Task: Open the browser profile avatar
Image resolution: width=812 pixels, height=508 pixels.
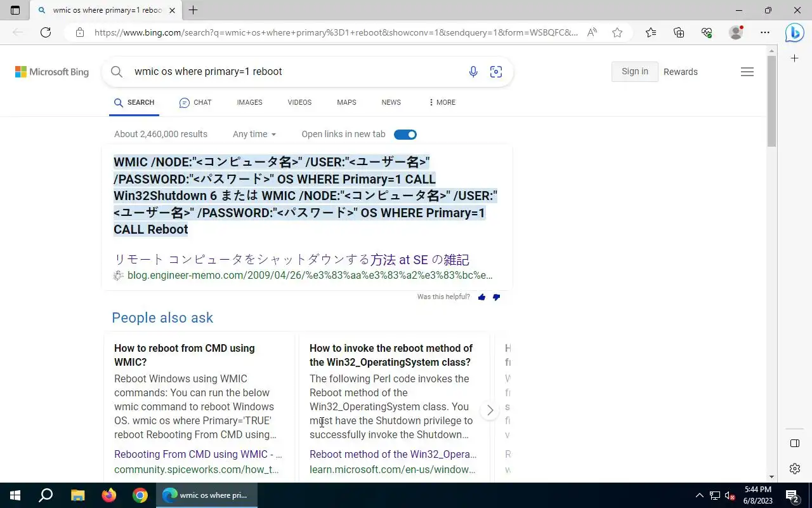Action: 736,32
